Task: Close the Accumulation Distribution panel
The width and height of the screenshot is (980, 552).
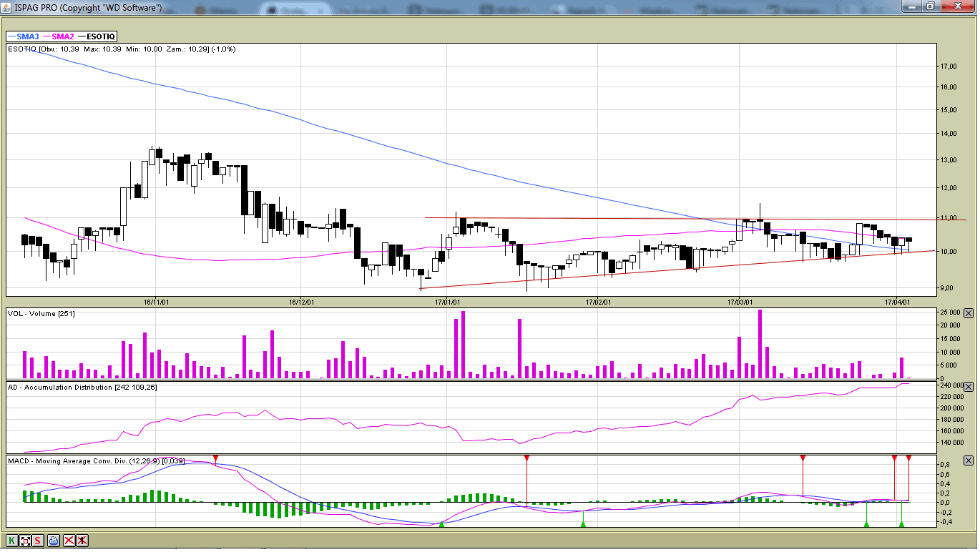Action: coord(969,387)
